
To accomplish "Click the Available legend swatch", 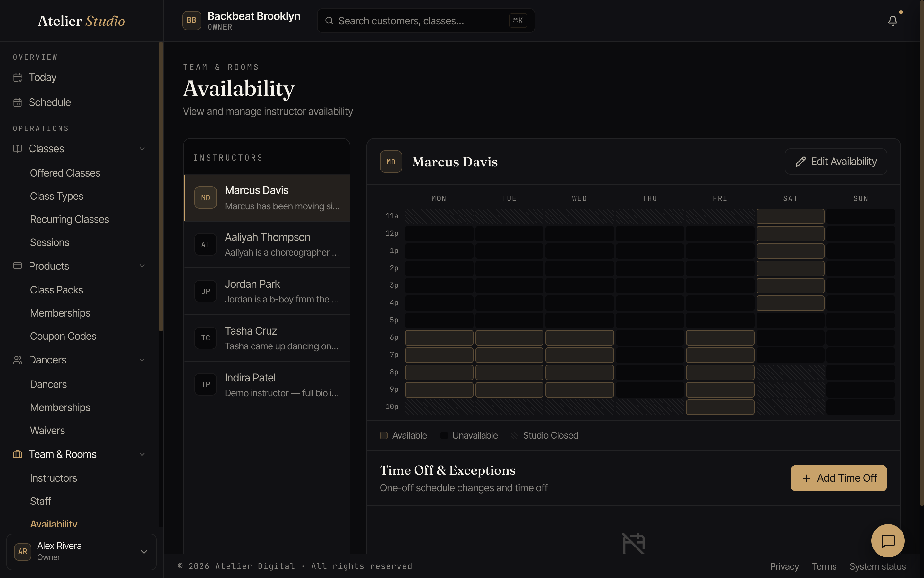I will coord(384,436).
